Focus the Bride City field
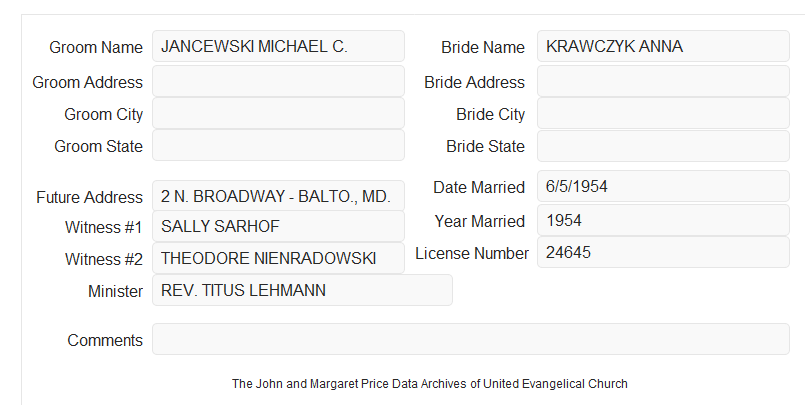The image size is (805, 405). pyautogui.click(x=663, y=113)
